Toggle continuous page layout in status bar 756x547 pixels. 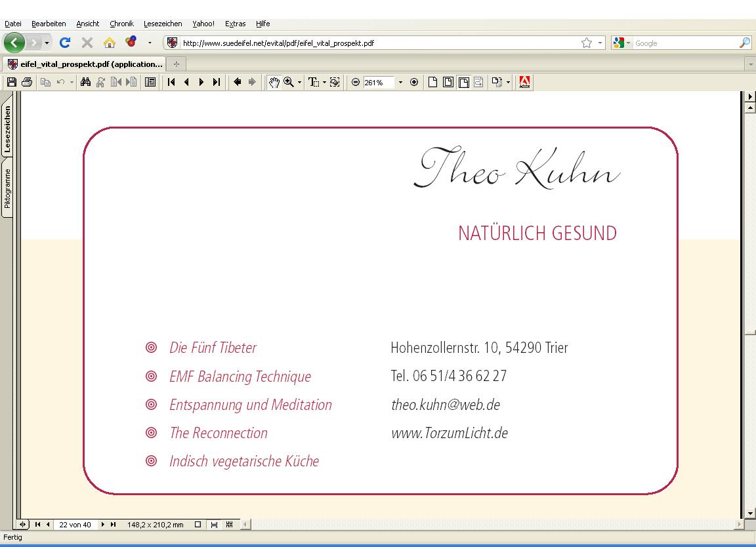tap(213, 525)
